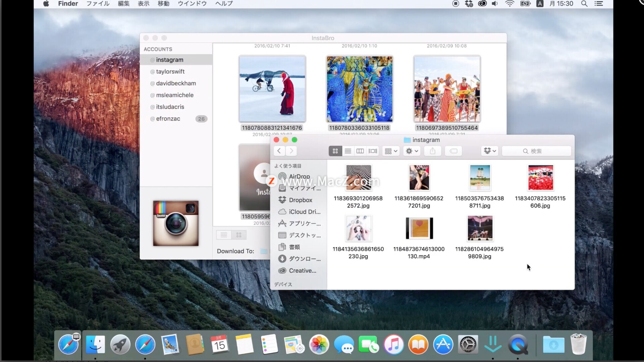Open the Finder menu in menu bar
This screenshot has height=362, width=644.
click(x=68, y=4)
